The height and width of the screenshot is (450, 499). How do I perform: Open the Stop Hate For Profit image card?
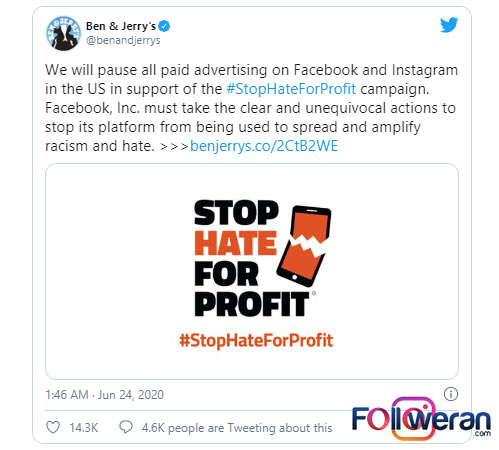pos(252,271)
